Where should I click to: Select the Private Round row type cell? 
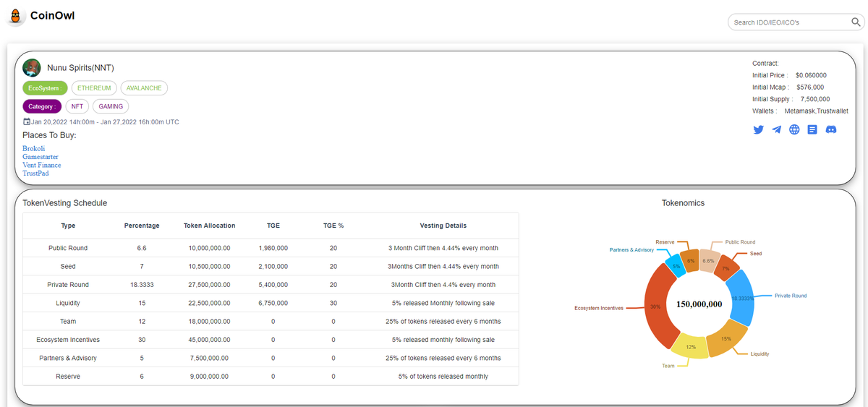point(68,285)
